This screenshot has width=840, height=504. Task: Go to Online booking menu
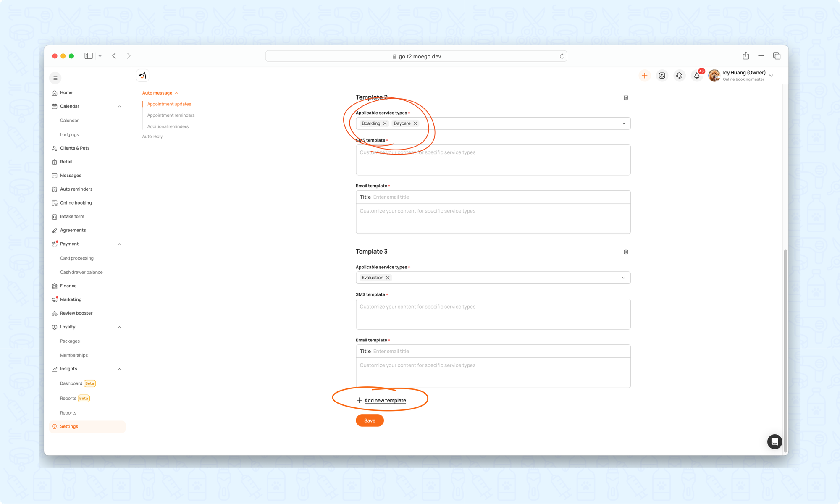coord(76,203)
